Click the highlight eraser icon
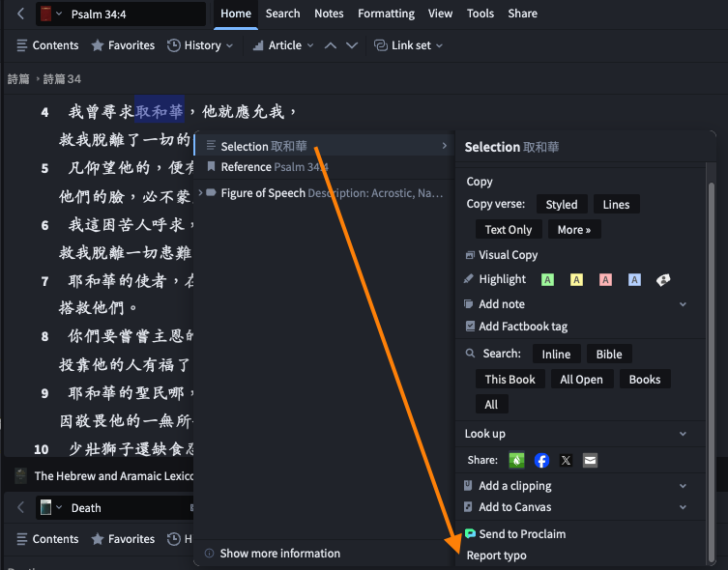 tap(663, 279)
